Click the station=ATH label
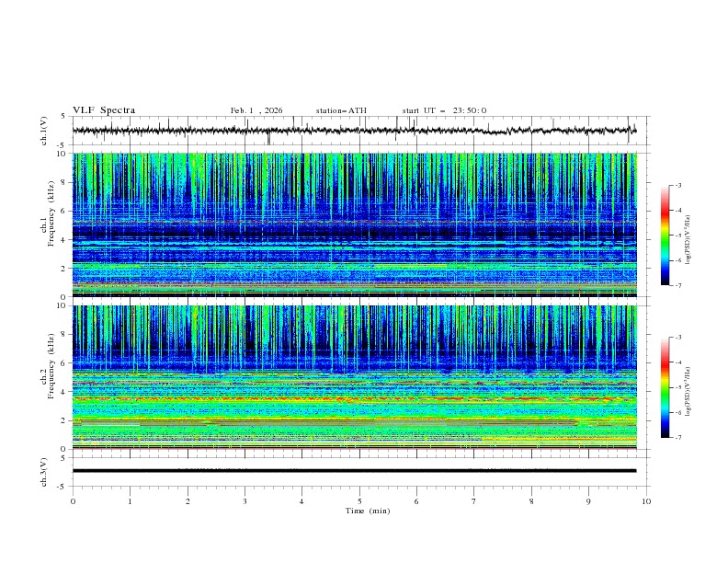The width and height of the screenshot is (728, 563). (341, 110)
